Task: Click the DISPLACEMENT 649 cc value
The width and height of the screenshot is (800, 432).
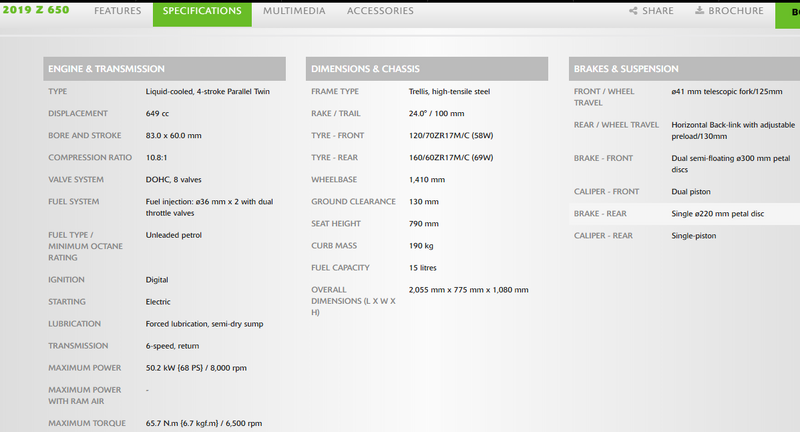Action: [x=157, y=113]
